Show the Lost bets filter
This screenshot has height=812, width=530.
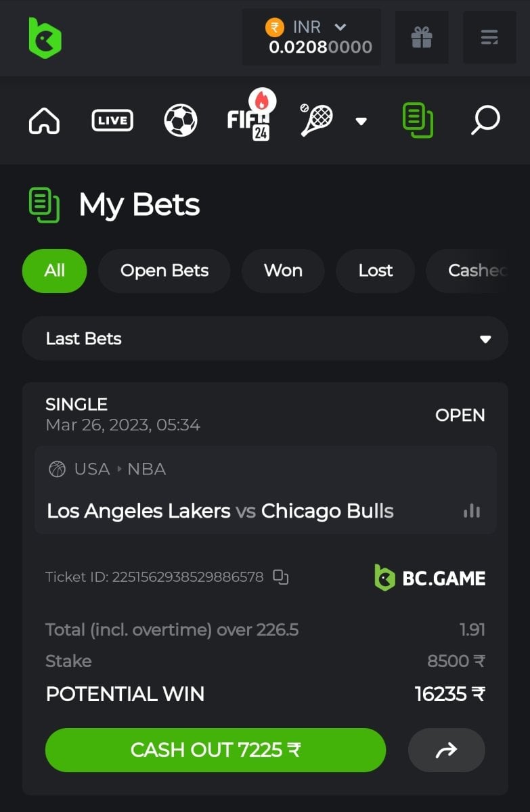tap(376, 271)
